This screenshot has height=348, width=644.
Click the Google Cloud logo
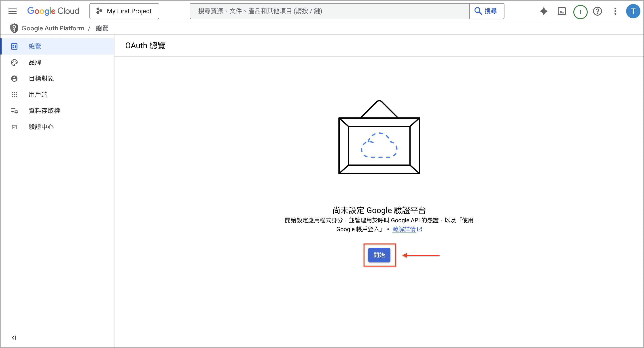point(53,11)
